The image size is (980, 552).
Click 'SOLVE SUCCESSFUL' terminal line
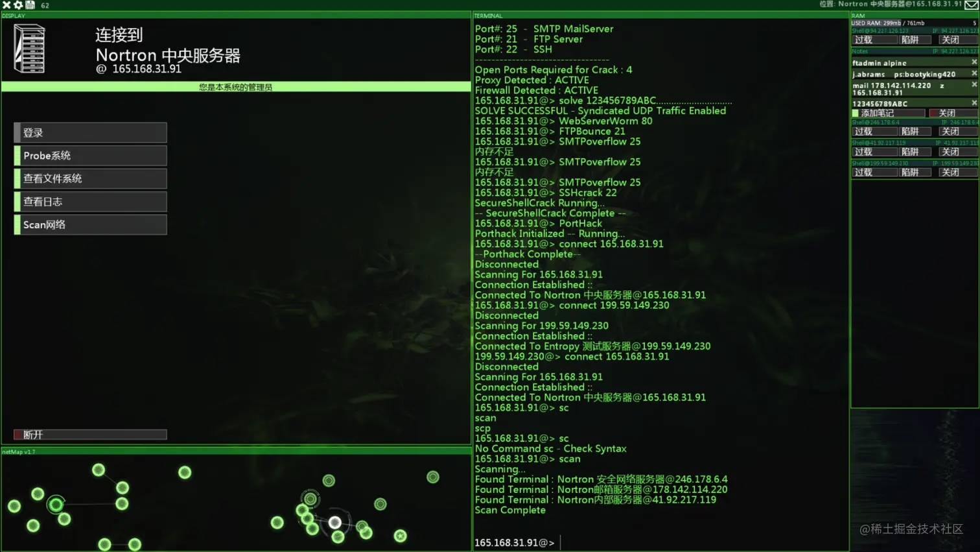pyautogui.click(x=600, y=111)
